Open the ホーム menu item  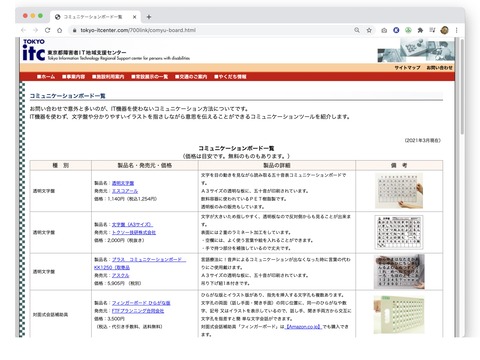[46, 77]
